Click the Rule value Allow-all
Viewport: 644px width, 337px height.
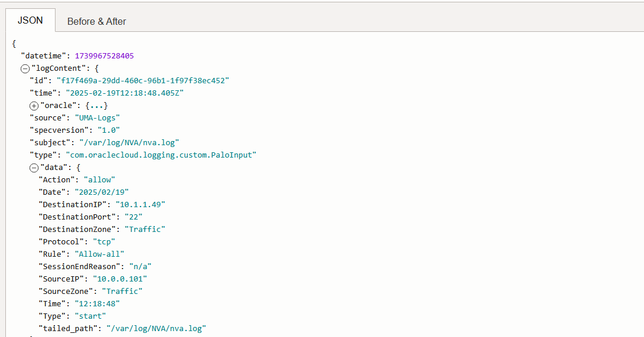(99, 254)
